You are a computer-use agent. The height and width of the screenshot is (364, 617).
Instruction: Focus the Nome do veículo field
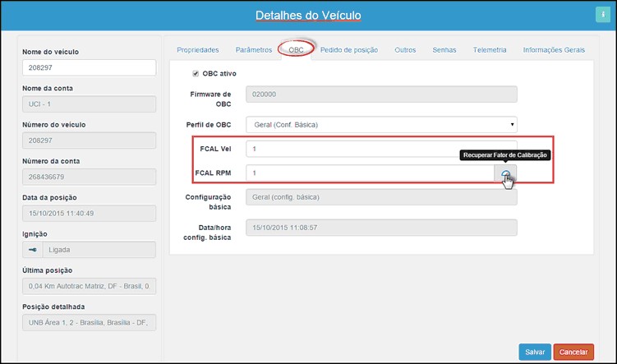coord(89,67)
